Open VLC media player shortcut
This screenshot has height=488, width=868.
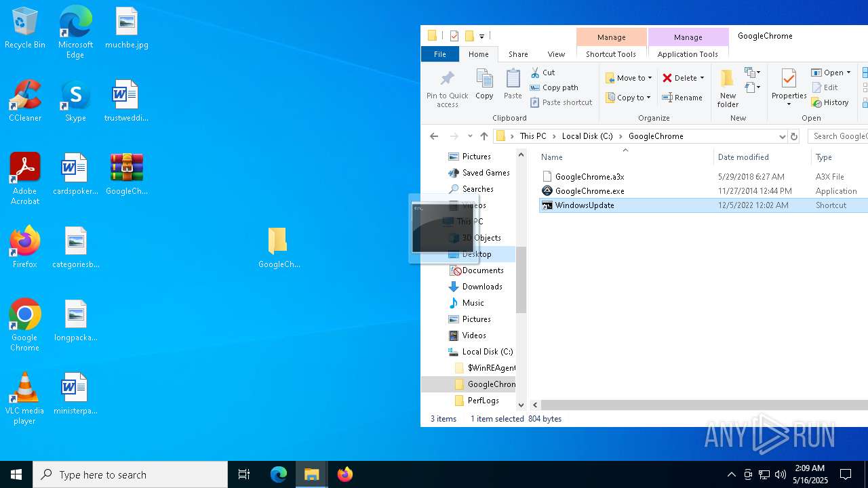pyautogui.click(x=25, y=399)
